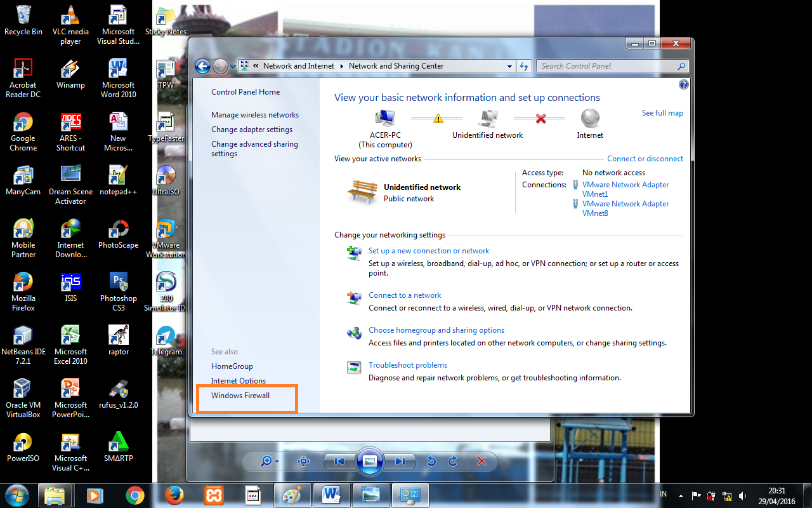Image resolution: width=812 pixels, height=508 pixels.
Task: Open VMware Network Adapter VMnet8 connection
Action: pos(625,208)
